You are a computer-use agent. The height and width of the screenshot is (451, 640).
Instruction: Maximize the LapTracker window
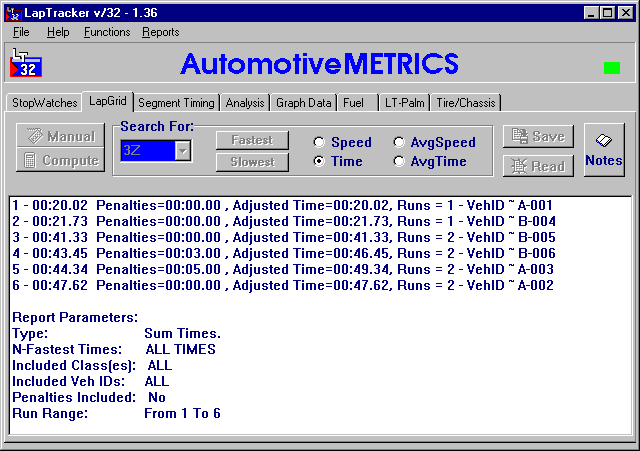coord(607,13)
